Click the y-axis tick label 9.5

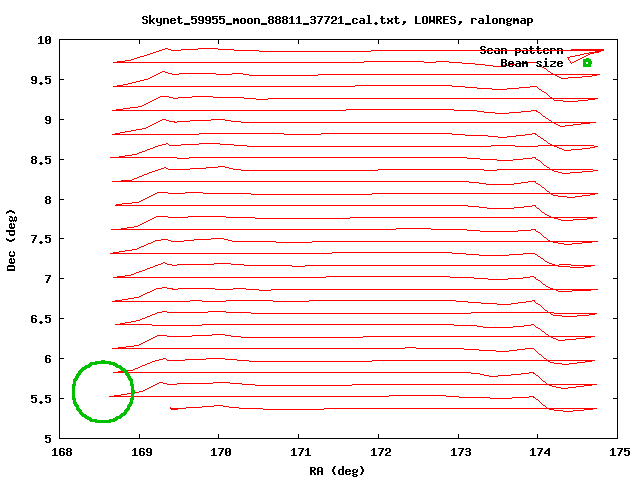(x=41, y=80)
